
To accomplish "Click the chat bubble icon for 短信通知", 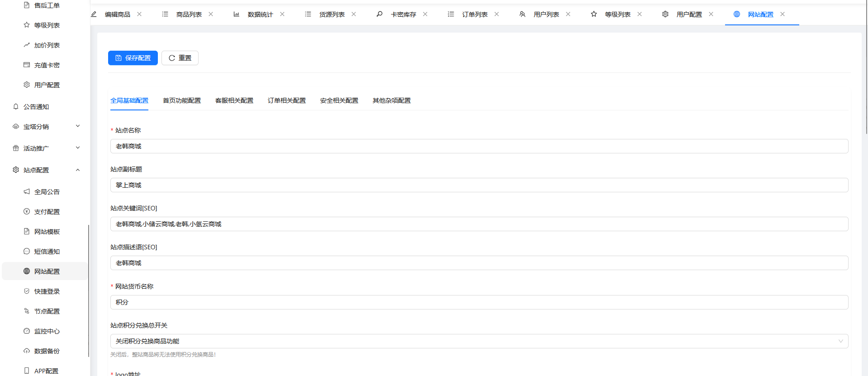I will tap(27, 252).
